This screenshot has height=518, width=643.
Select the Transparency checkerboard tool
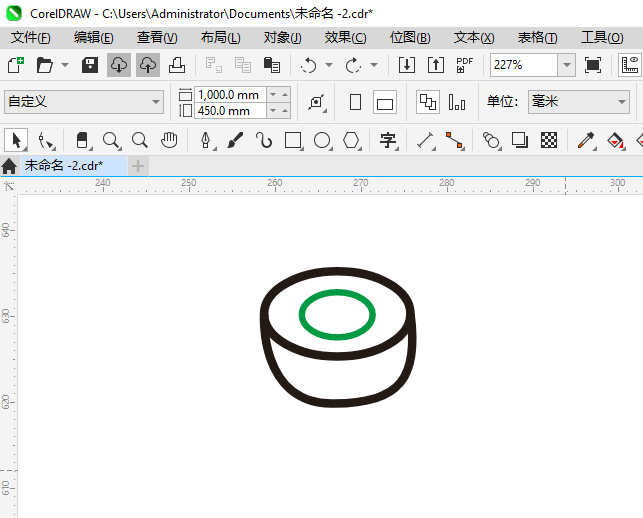pyautogui.click(x=549, y=140)
